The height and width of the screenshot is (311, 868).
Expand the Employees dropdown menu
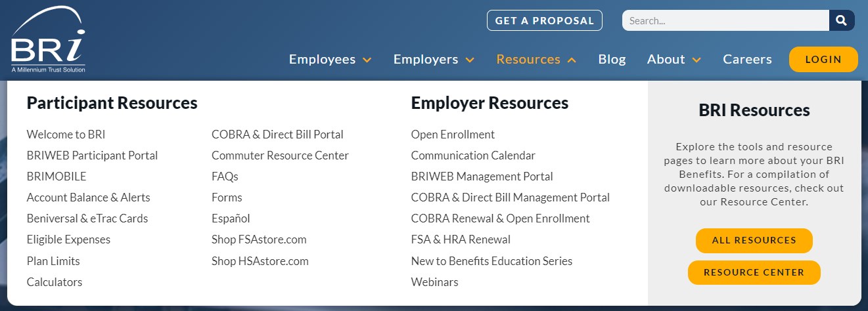point(330,60)
